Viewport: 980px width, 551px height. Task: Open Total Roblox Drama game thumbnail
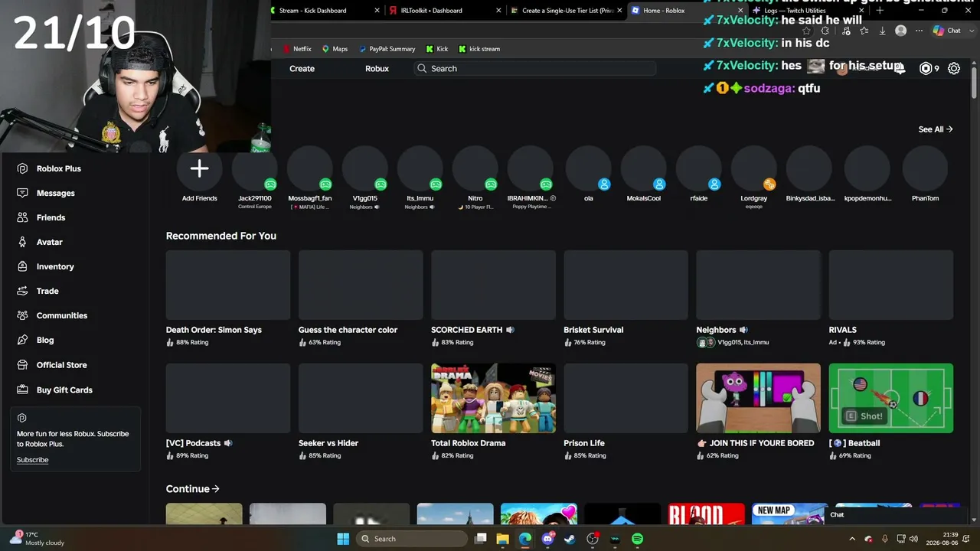point(493,398)
